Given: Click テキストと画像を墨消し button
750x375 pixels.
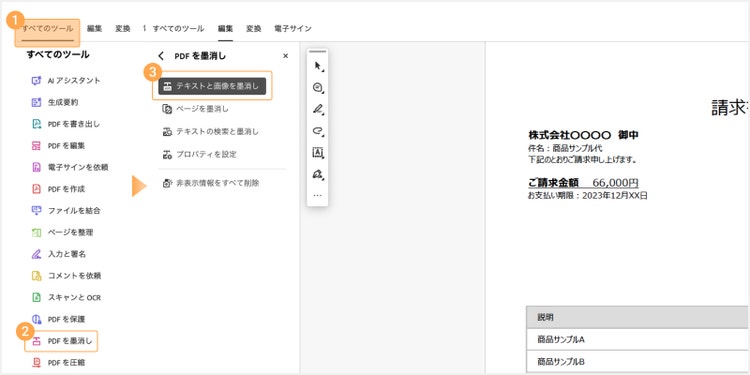Looking at the screenshot, I should [212, 87].
